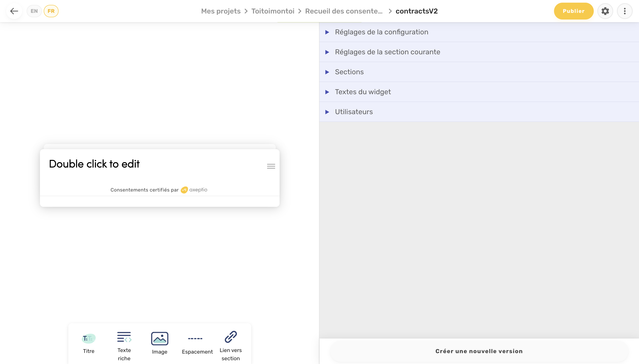This screenshot has width=639, height=364.
Task: Click Publier button to publish
Action: point(574,11)
